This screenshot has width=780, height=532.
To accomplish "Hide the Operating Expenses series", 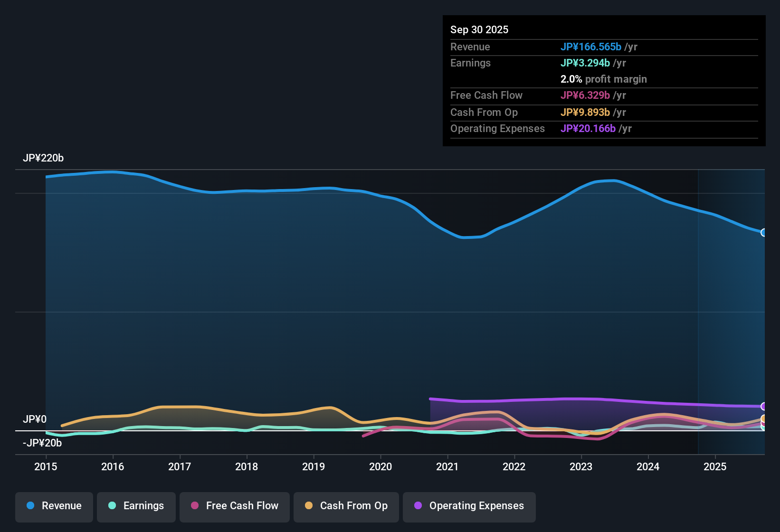I will [469, 506].
